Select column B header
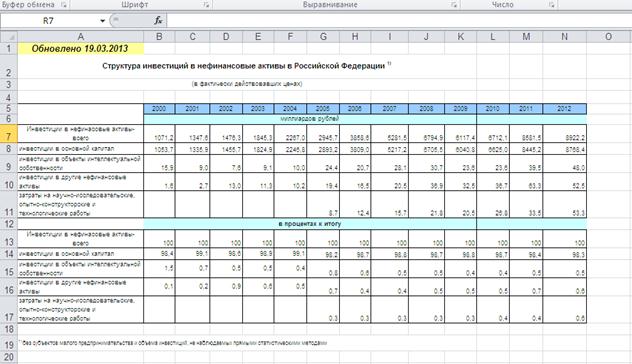The image size is (632, 364). pos(159,37)
